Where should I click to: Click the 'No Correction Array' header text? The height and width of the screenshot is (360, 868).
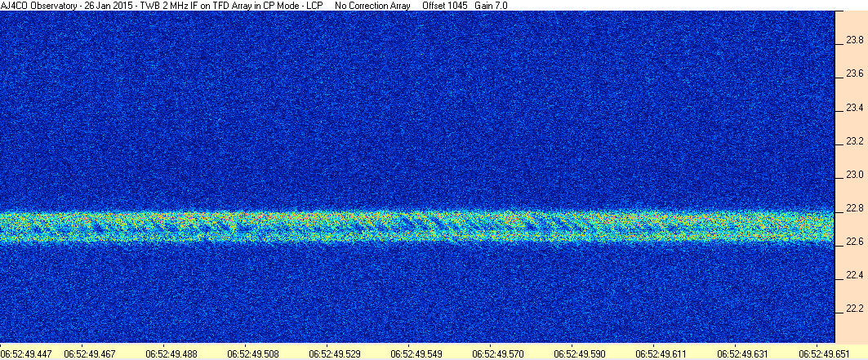click(372, 6)
